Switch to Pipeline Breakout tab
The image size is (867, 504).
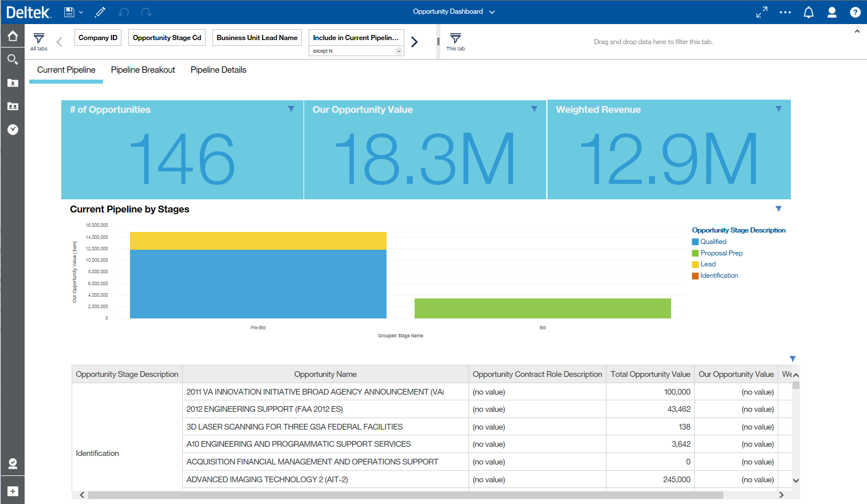[143, 70]
